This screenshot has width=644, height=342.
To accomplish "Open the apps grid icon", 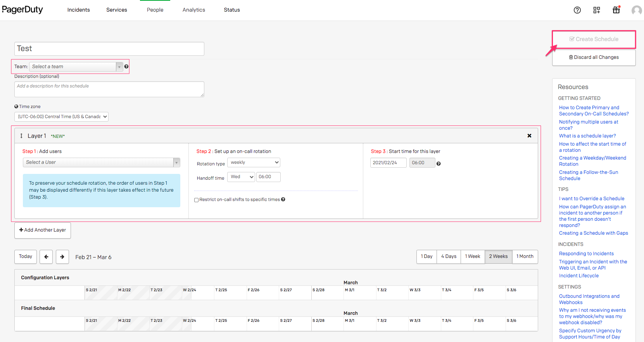I will pos(596,10).
